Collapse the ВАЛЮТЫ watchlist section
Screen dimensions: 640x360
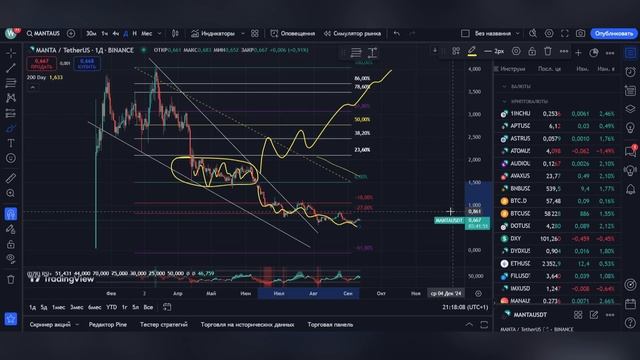(504, 87)
